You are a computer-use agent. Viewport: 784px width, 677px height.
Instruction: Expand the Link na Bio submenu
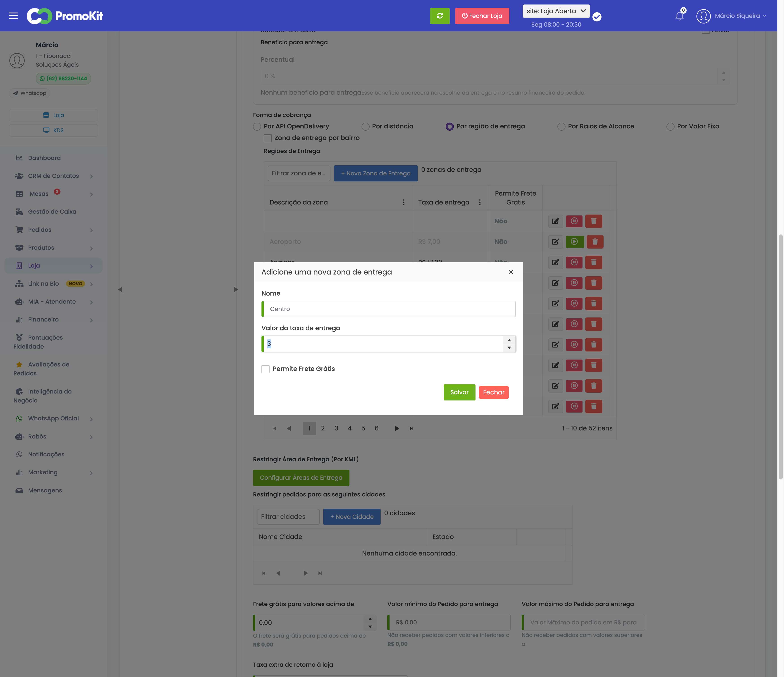click(91, 284)
